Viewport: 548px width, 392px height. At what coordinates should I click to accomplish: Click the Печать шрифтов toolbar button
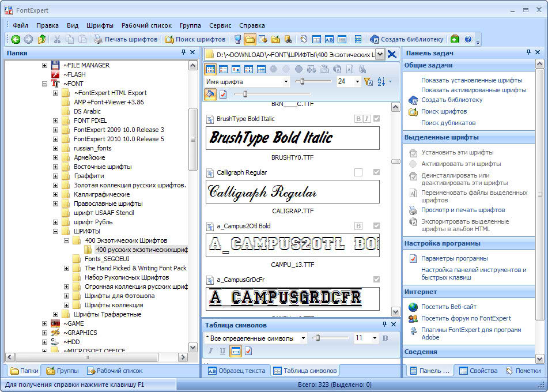point(126,39)
